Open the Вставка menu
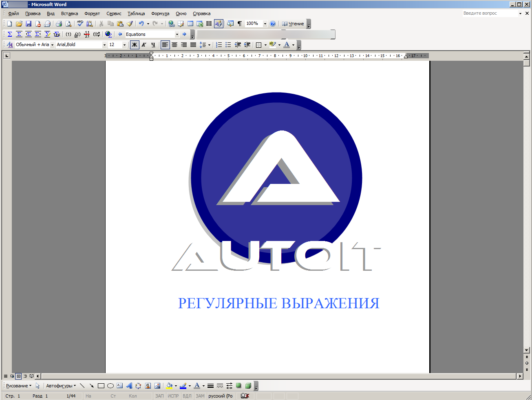This screenshot has width=532, height=400. pos(69,13)
